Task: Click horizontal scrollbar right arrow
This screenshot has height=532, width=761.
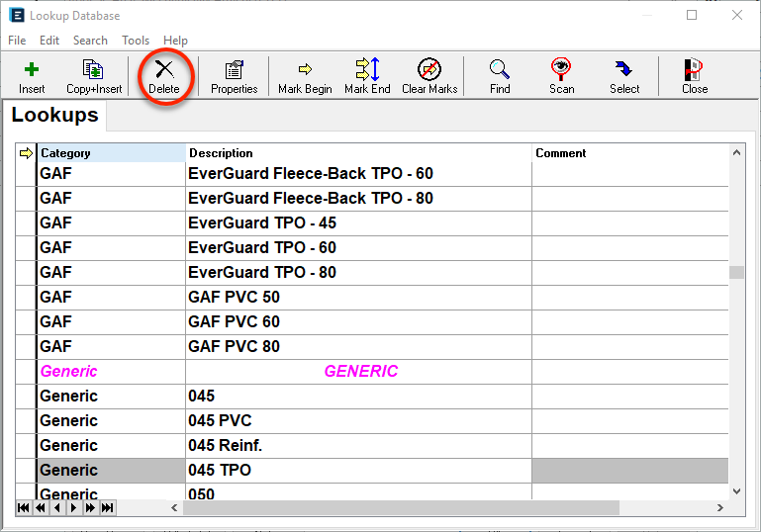Action: (x=720, y=507)
